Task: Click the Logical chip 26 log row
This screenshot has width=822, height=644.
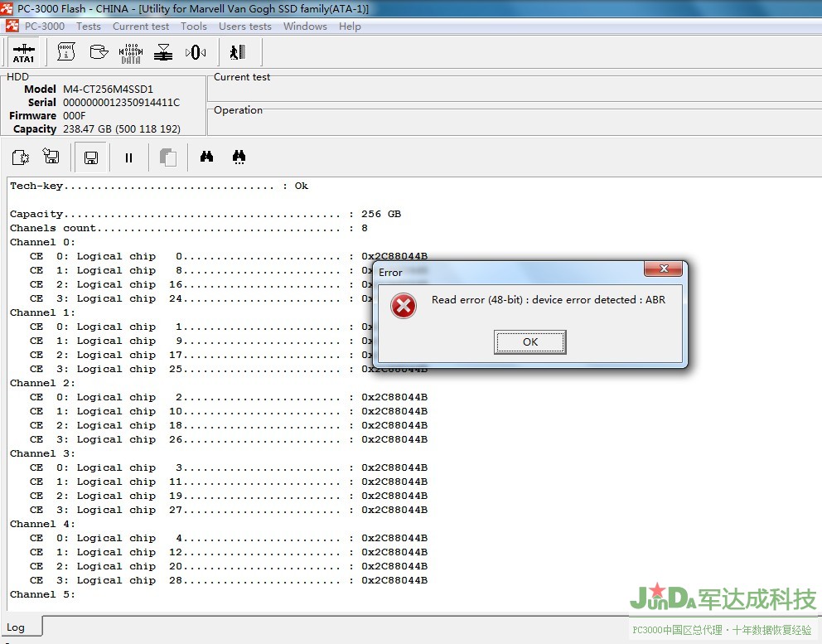Action: pos(229,439)
